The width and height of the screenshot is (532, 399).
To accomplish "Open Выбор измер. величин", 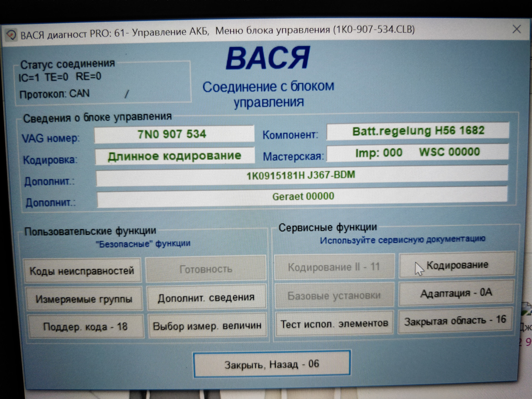I will click(x=207, y=325).
